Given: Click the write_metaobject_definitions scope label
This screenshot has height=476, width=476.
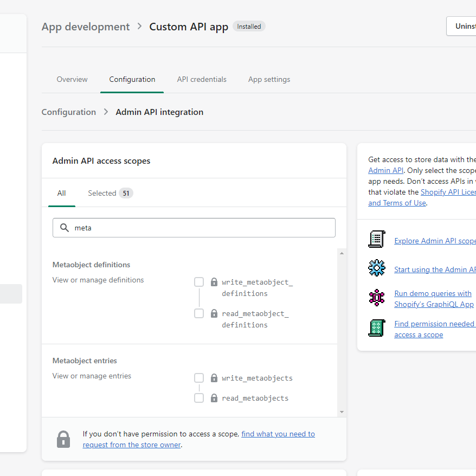Looking at the screenshot, I should coord(258,288).
